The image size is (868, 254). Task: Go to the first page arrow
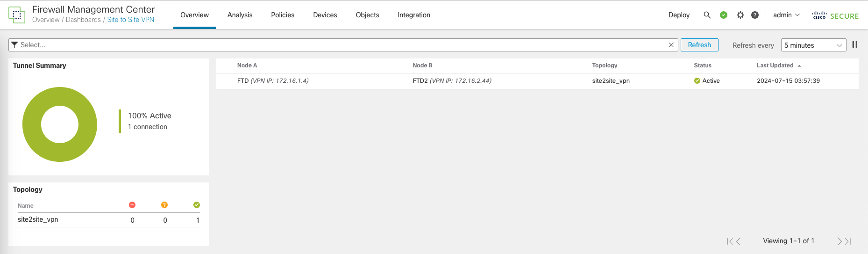pos(729,241)
